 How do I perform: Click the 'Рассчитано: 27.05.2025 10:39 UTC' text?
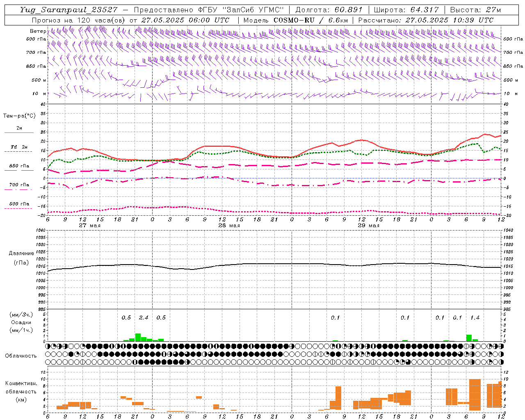pyautogui.click(x=426, y=20)
